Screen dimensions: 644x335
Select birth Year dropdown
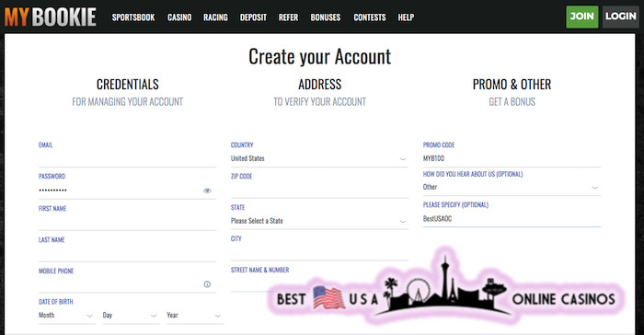point(195,316)
